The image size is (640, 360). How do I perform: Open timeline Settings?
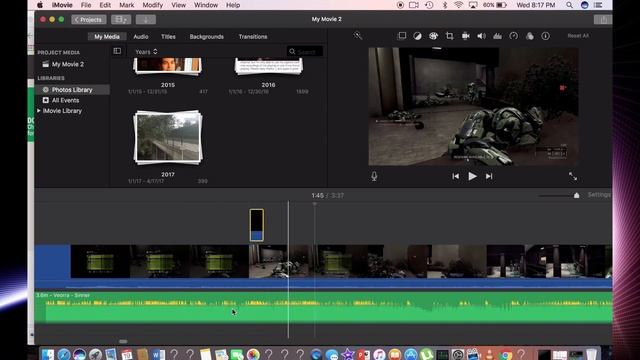[x=599, y=195]
